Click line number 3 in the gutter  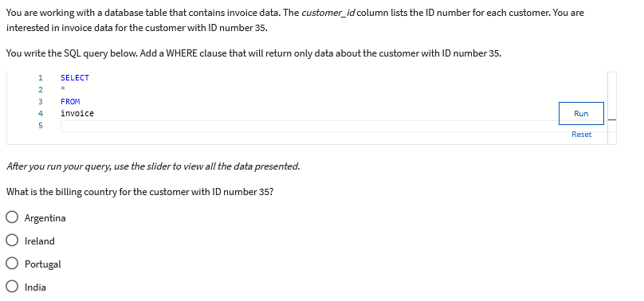[40, 101]
